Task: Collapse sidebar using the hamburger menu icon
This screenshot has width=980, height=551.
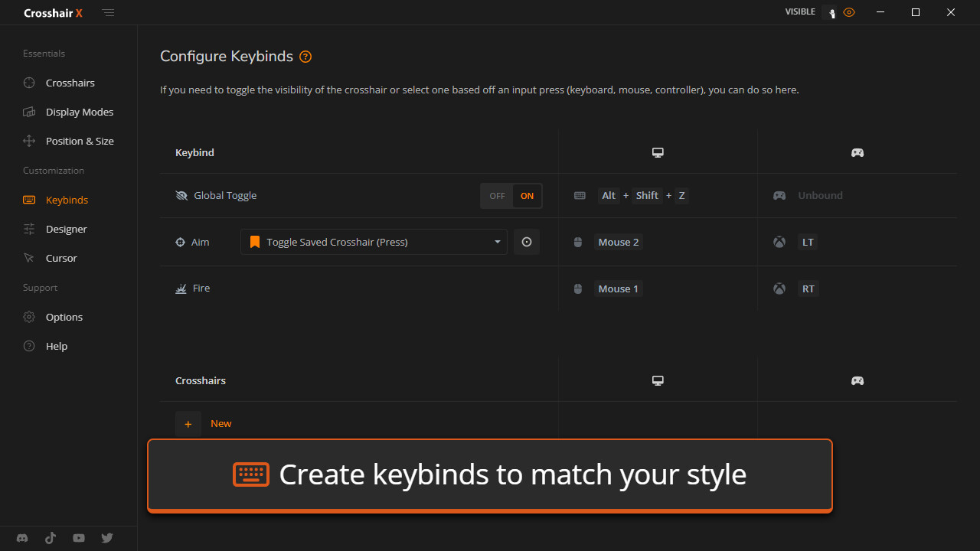Action: pos(109,13)
